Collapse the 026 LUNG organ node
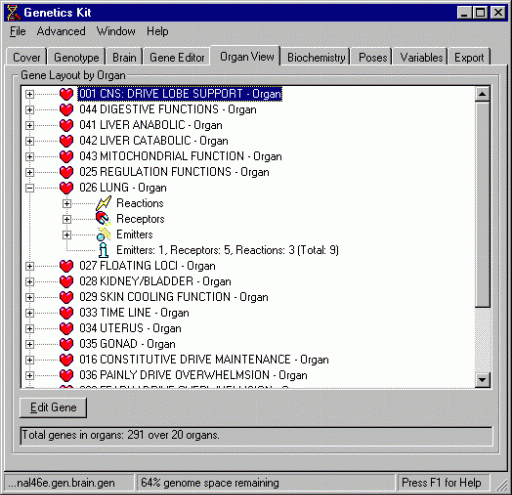This screenshot has width=512, height=495. (29, 188)
